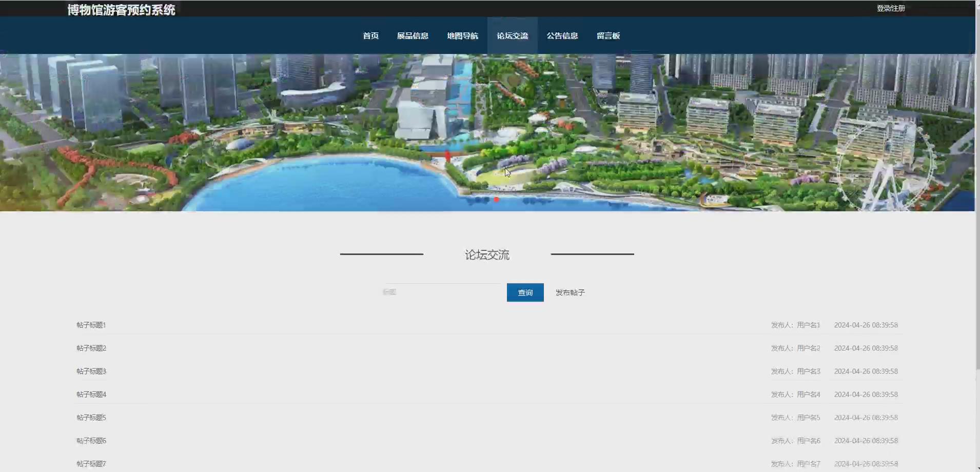Click poster text 发布人：用户名6
Screen dimensions: 980x472
(x=795, y=440)
